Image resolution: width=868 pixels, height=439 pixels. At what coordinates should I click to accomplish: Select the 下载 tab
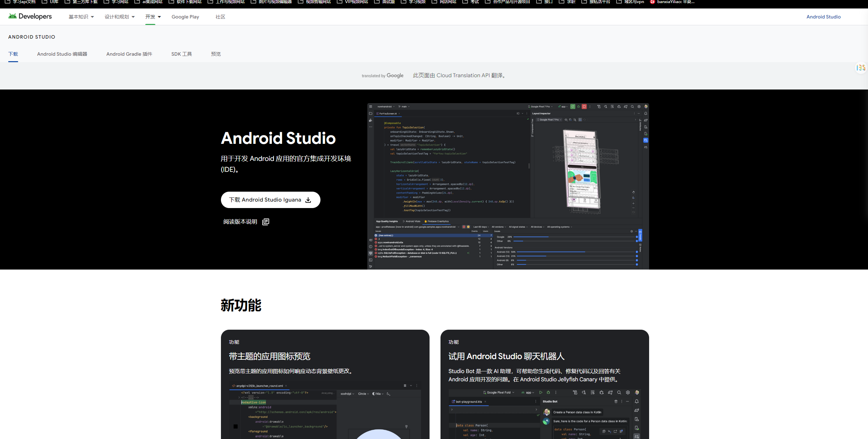click(x=12, y=54)
